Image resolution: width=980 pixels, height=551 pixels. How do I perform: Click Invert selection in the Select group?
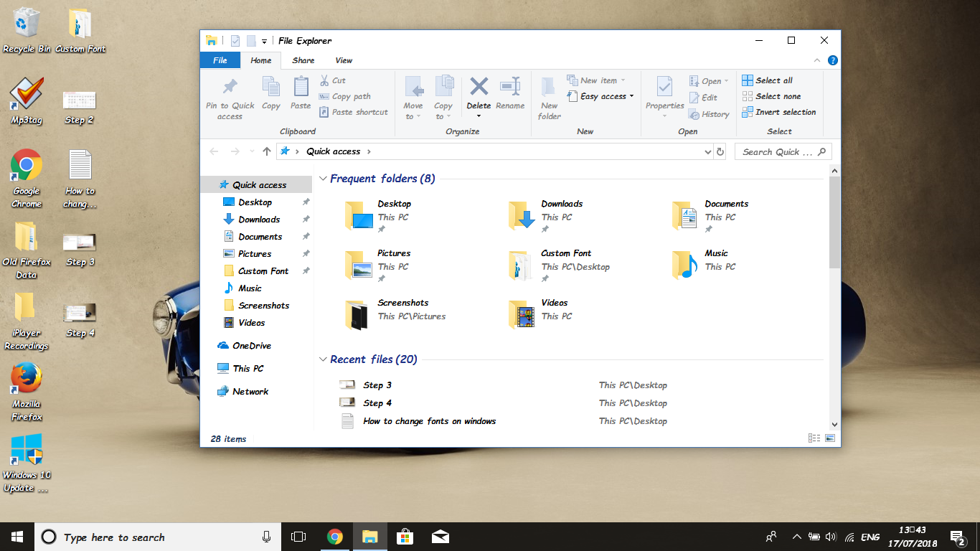(x=779, y=112)
